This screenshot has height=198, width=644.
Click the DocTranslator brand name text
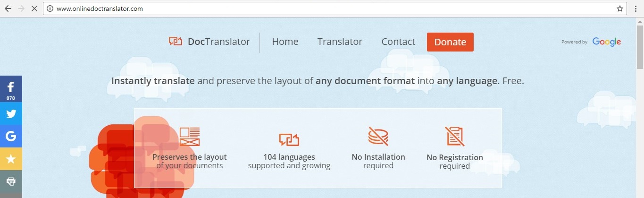[x=219, y=42]
